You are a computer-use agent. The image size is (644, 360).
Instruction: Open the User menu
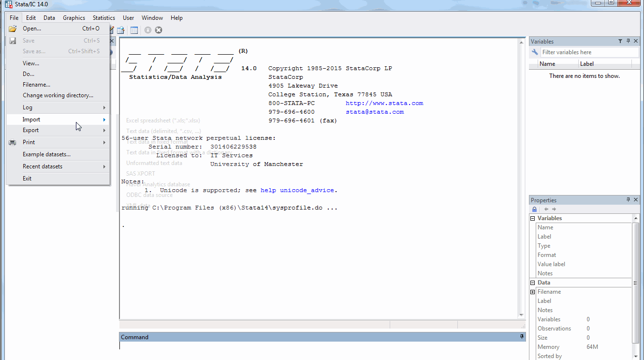tap(128, 18)
